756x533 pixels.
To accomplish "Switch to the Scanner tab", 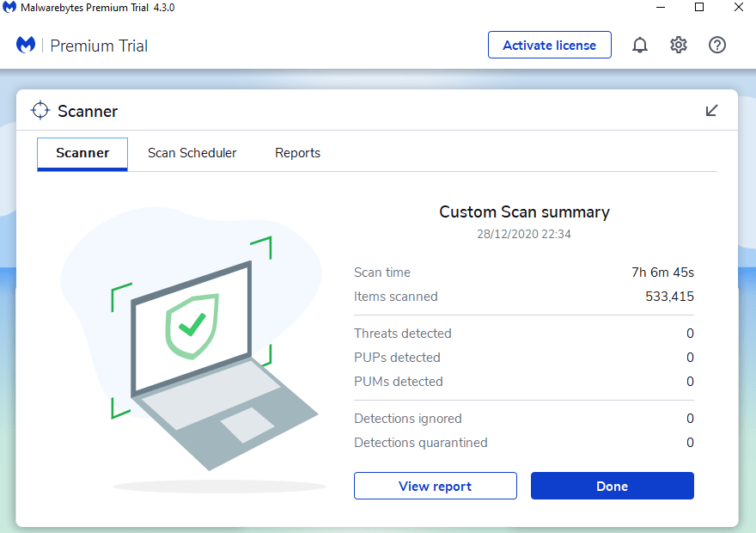I will coord(82,154).
